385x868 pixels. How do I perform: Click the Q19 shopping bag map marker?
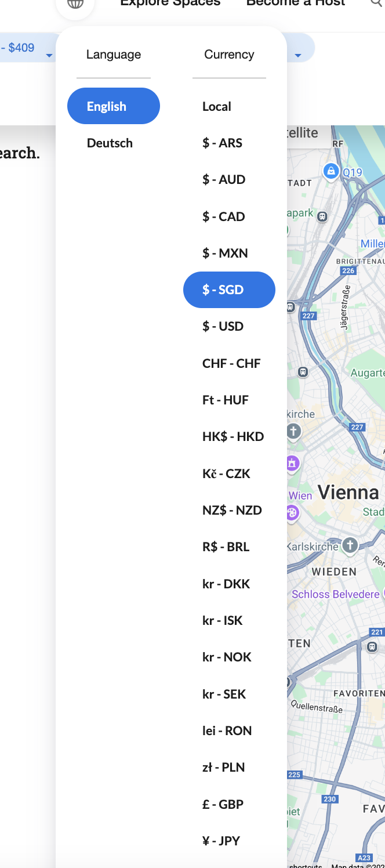tap(330, 171)
